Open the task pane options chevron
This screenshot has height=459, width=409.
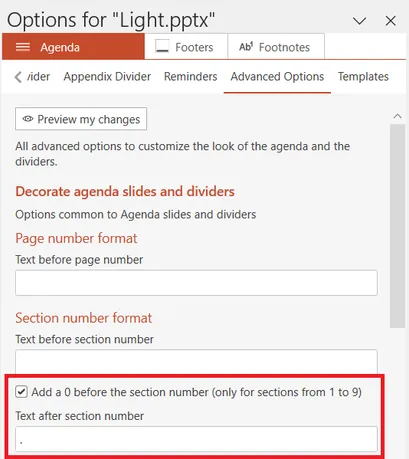click(x=359, y=21)
